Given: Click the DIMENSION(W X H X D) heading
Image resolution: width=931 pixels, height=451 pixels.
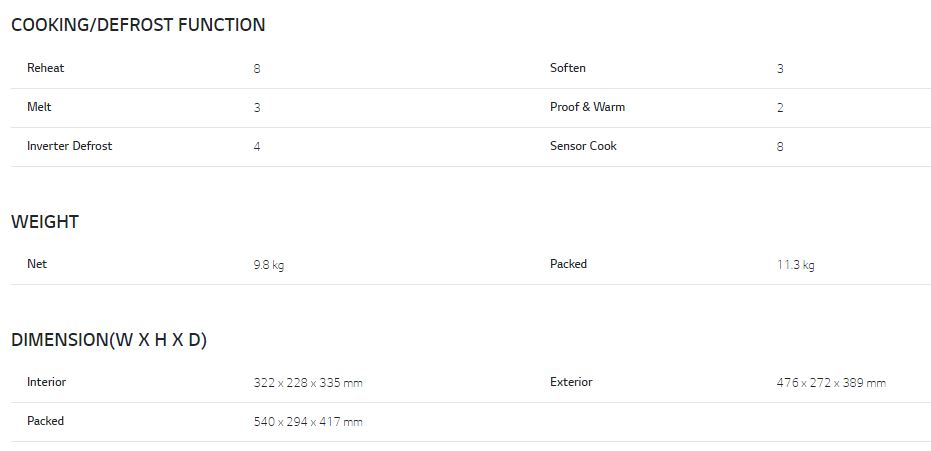Looking at the screenshot, I should coord(109,340).
